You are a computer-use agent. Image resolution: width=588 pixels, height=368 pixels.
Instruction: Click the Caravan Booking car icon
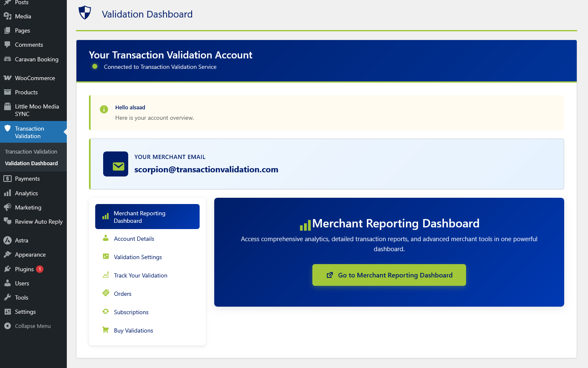(x=8, y=59)
